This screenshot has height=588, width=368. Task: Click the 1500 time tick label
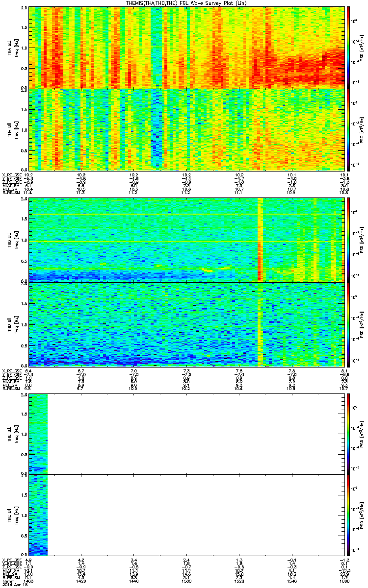click(x=186, y=582)
